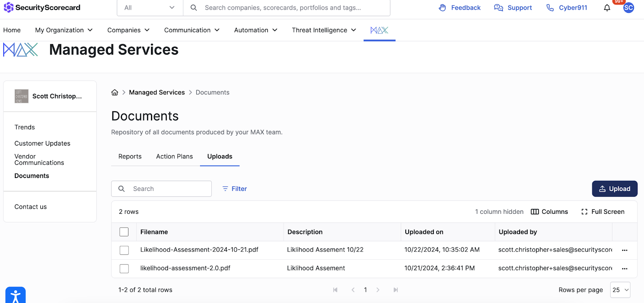Go to next page of table
The image size is (644, 303).
[378, 290]
